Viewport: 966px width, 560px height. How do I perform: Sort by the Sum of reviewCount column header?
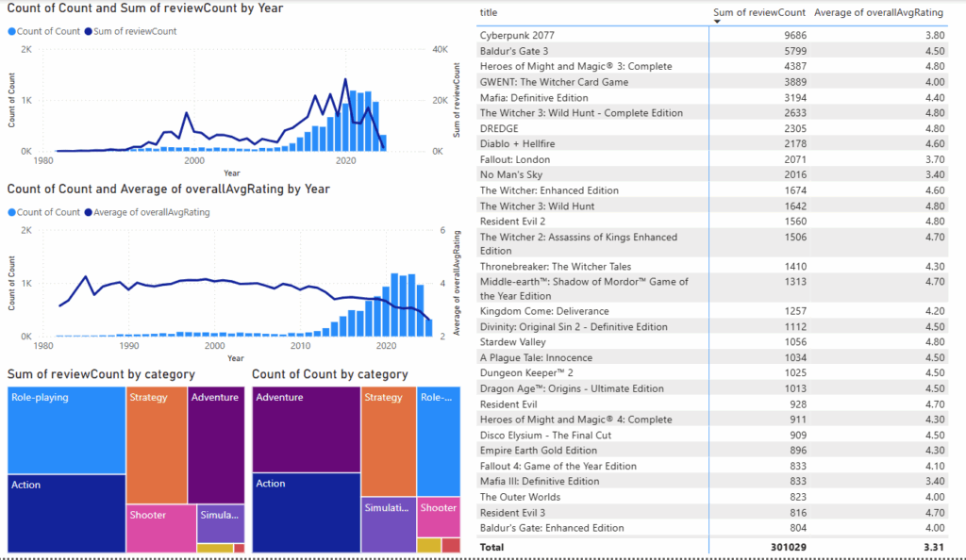[759, 12]
